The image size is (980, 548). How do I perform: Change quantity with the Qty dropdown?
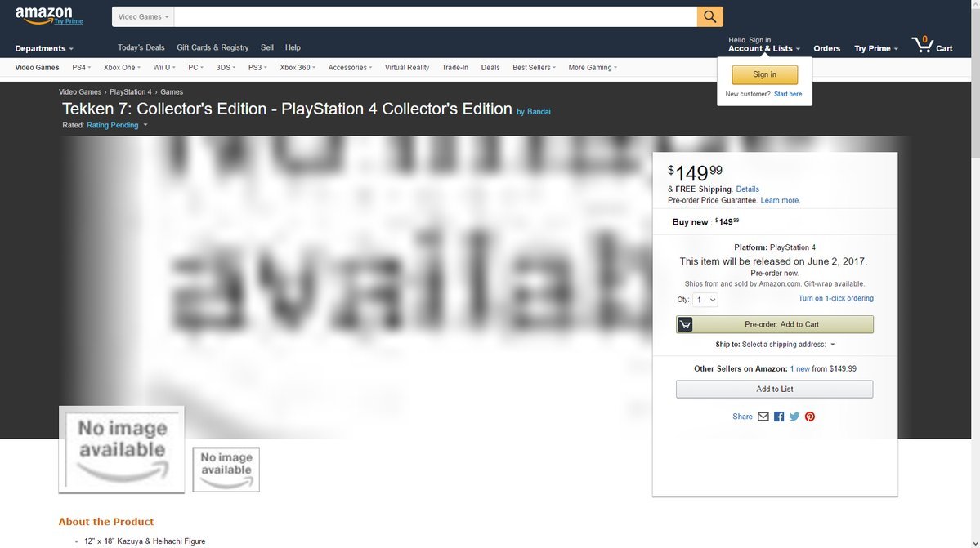[x=705, y=300]
